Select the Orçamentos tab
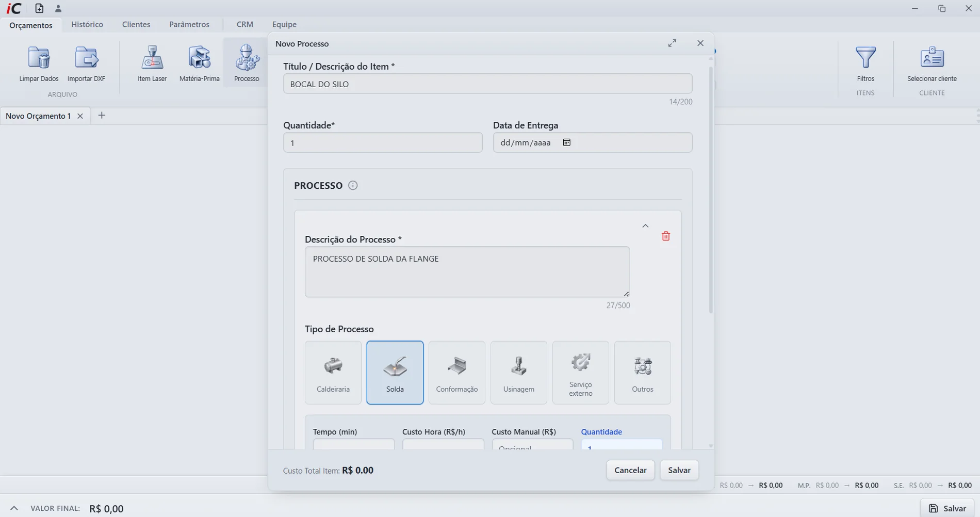980x517 pixels. tap(31, 25)
